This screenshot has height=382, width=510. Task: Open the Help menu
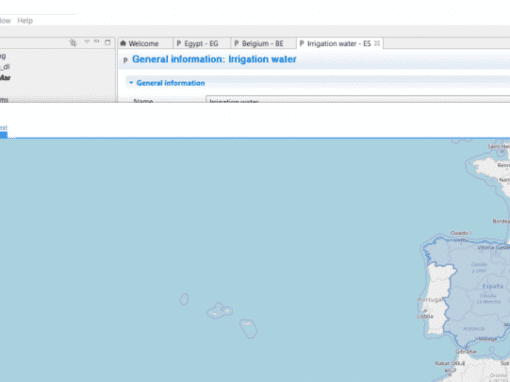click(25, 21)
